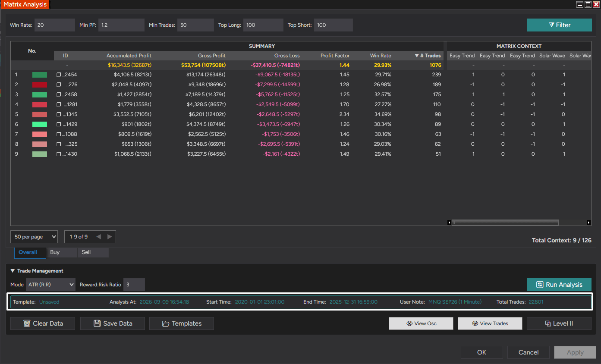The width and height of the screenshot is (601, 364).
Task: Open Templates button
Action: pyautogui.click(x=182, y=323)
